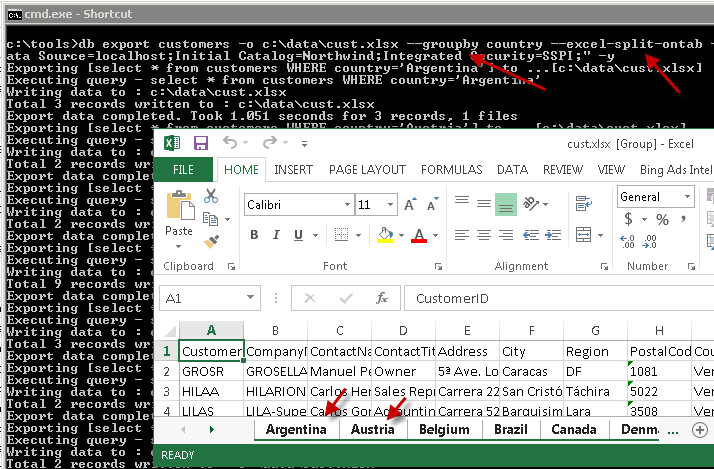
Task: Switch to the Belgium sheet tab
Action: coord(444,429)
